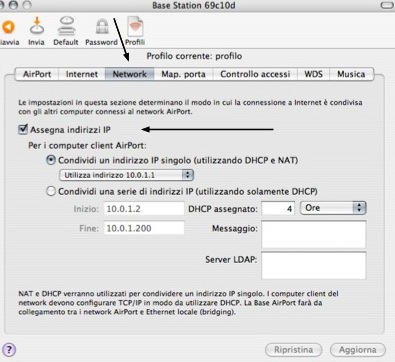Open the Map. porta tab

coord(183,74)
